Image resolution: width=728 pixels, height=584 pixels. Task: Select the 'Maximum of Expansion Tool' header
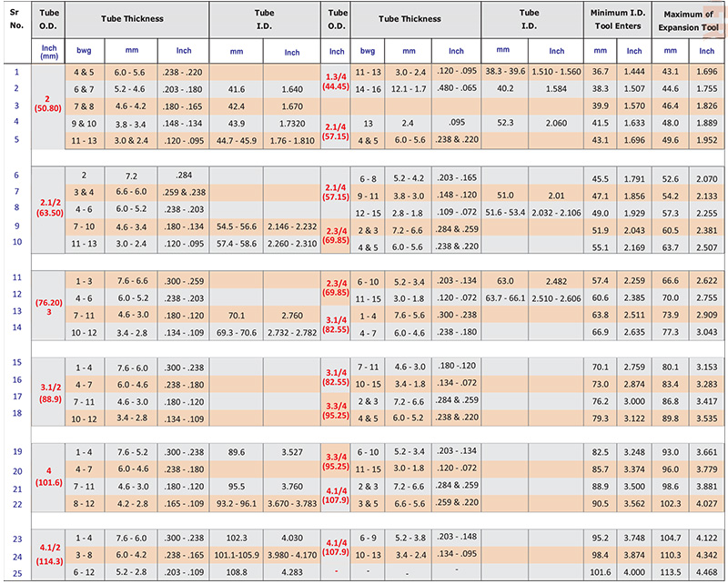[689, 21]
